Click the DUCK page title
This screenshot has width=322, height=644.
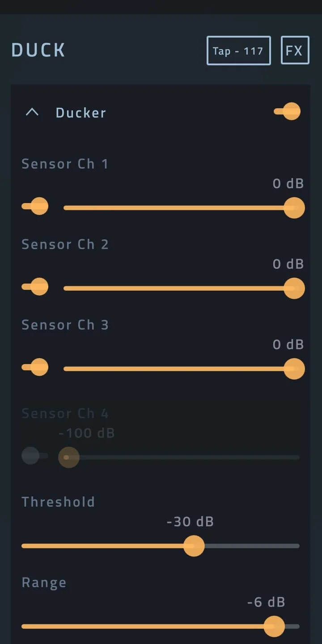(38, 50)
